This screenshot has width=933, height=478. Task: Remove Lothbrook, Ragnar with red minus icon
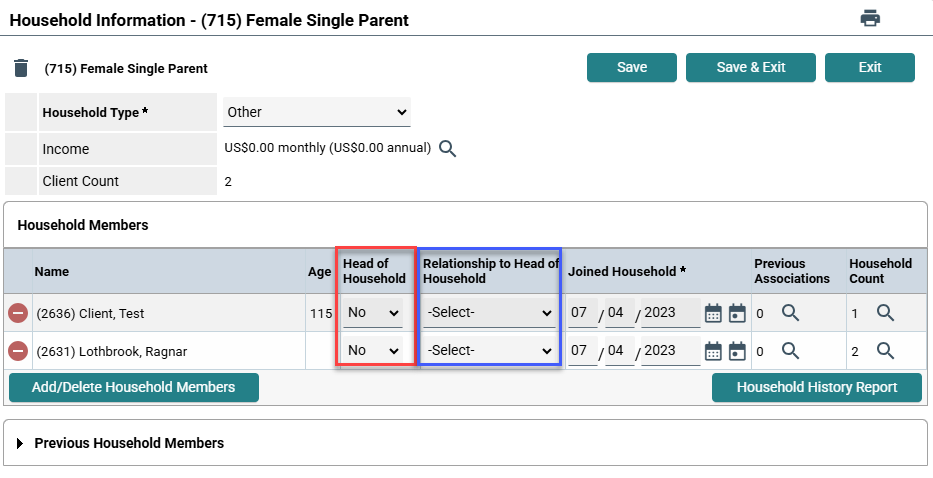(x=18, y=351)
